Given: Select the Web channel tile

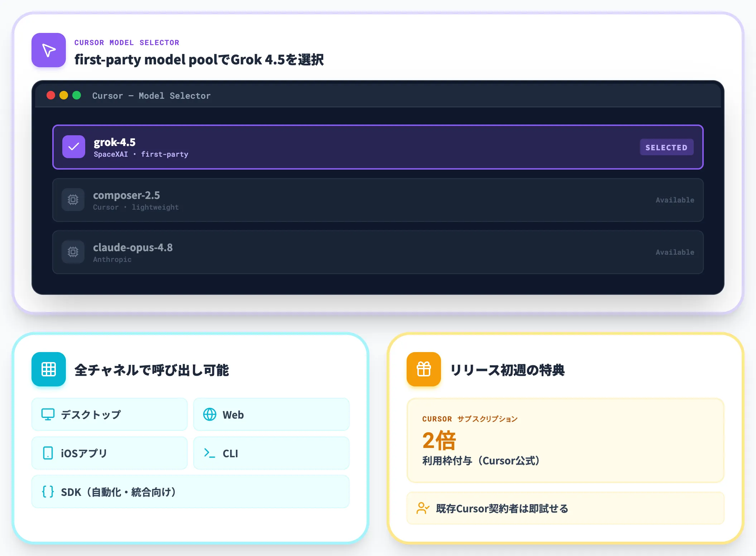Looking at the screenshot, I should [x=271, y=414].
